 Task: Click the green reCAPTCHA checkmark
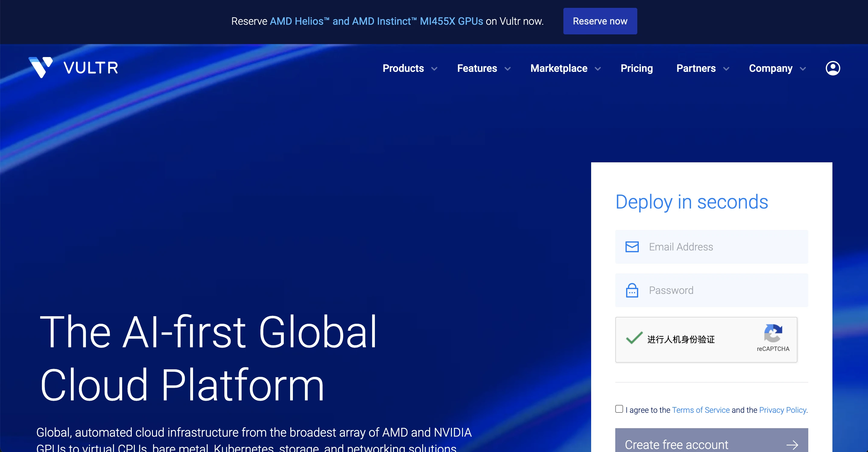point(634,338)
